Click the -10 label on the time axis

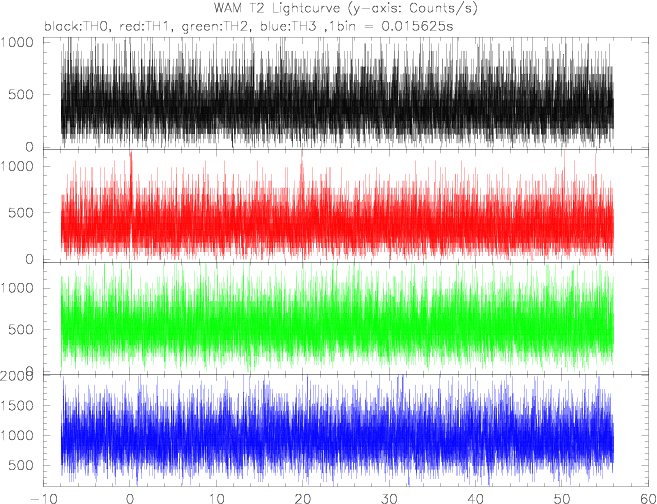[x=42, y=499]
